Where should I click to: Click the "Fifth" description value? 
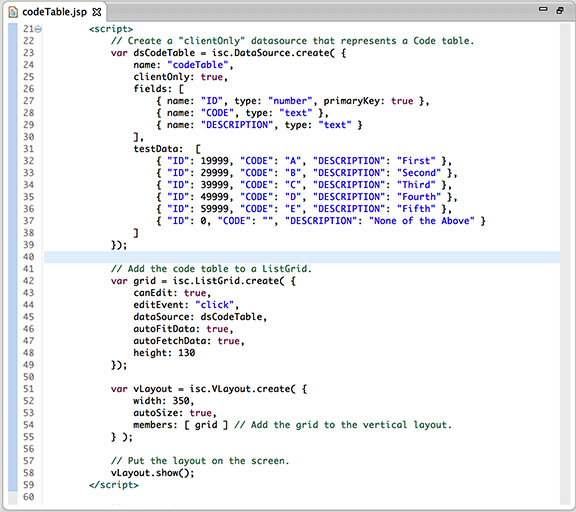[x=416, y=209]
